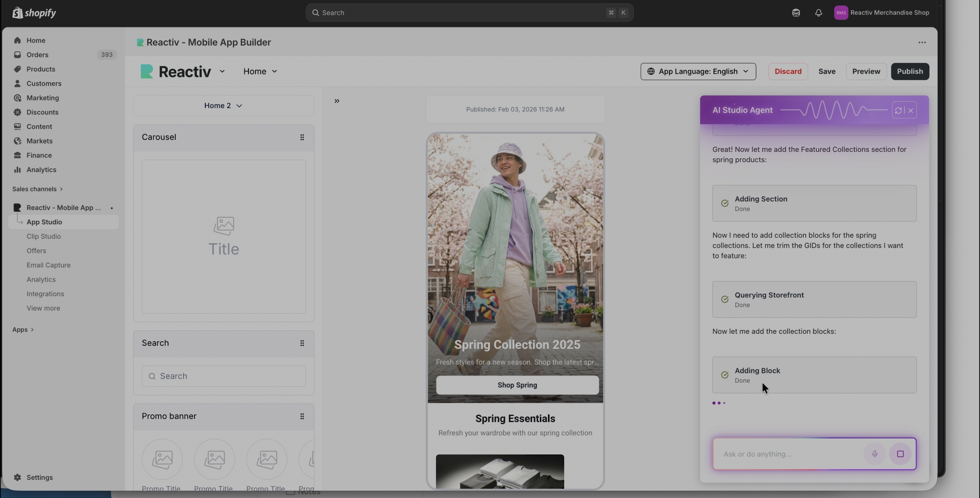Image resolution: width=980 pixels, height=498 pixels.
Task: Select the second Promo Title image placeholder
Action: (215, 459)
